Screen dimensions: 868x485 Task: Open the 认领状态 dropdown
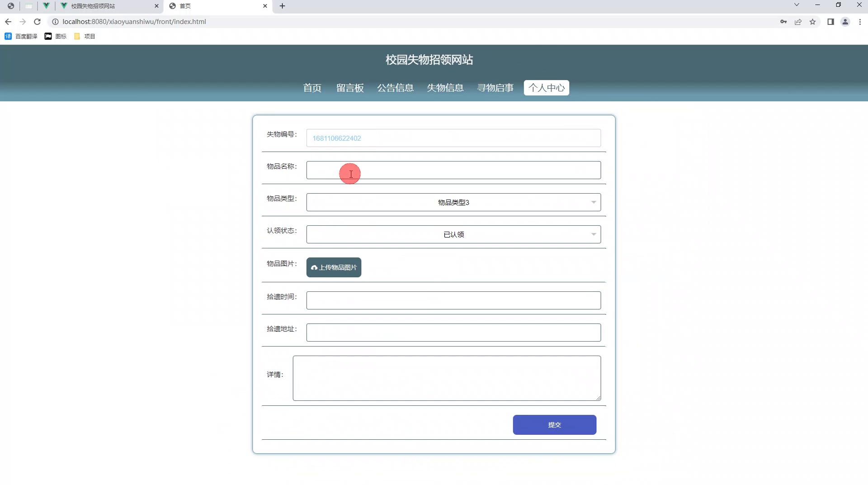(x=453, y=234)
